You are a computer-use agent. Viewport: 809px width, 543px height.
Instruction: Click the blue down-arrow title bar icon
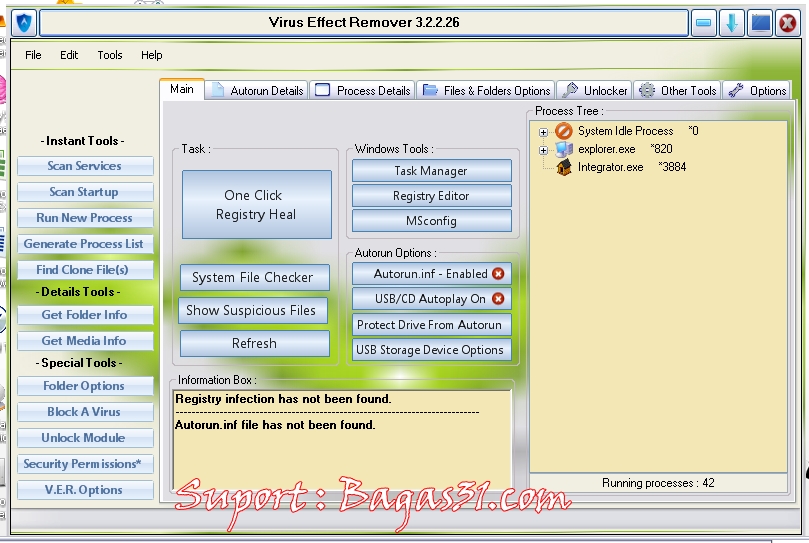[732, 23]
